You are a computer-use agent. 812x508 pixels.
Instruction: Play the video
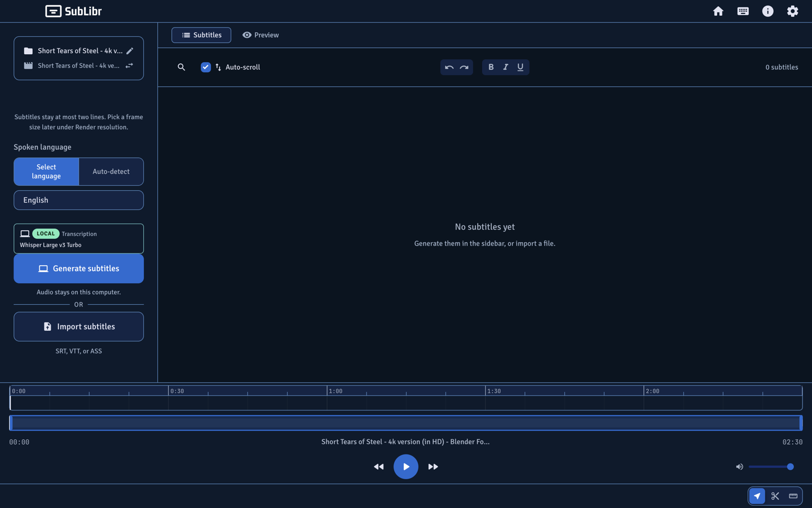pos(405,467)
